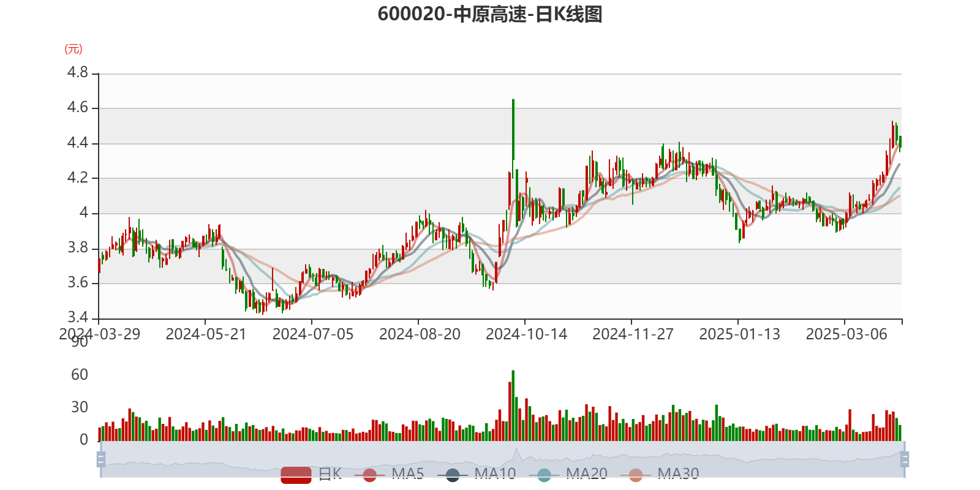Click the (元) unit label
The image size is (980, 490).
(x=73, y=49)
